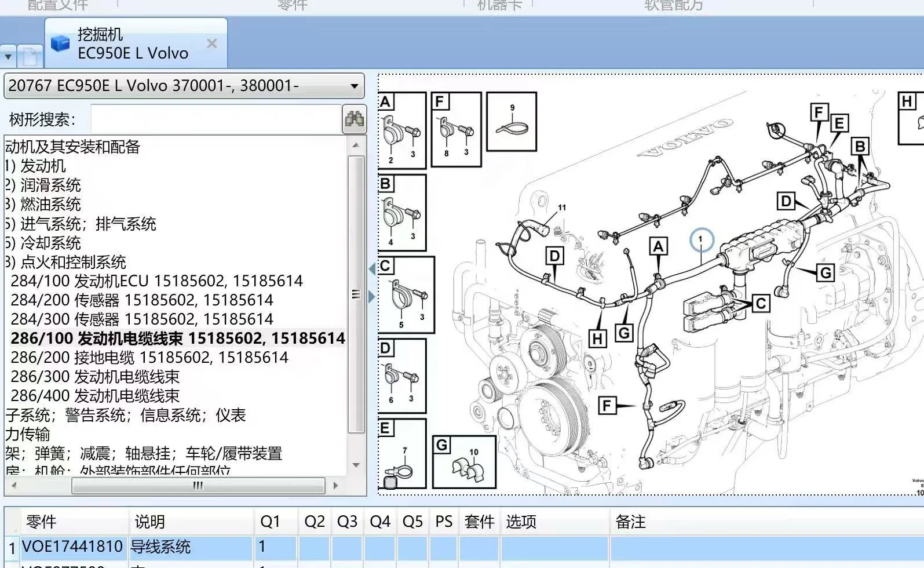924x568 pixels.
Task: Click the 套件 column header
Action: (480, 522)
